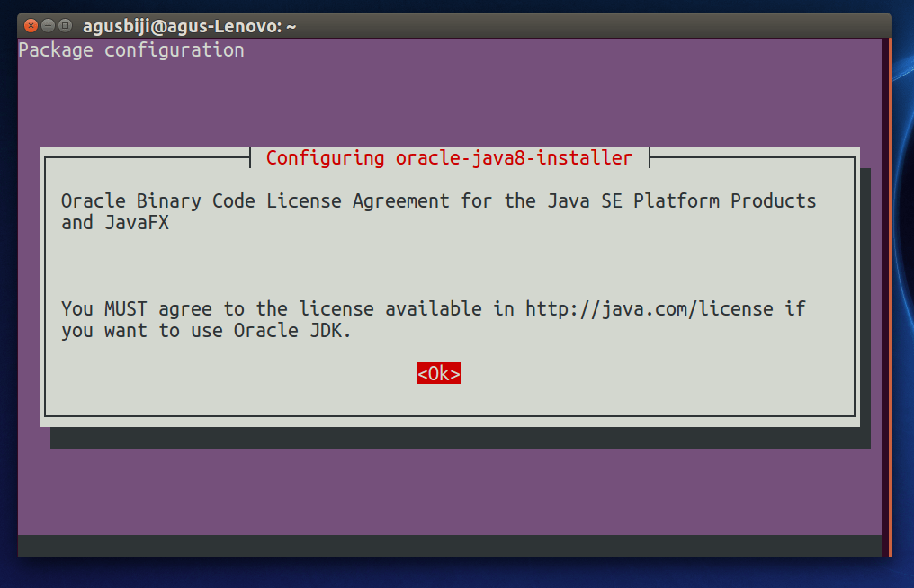
Task: Click the 'Package configuration' header text
Action: point(131,50)
